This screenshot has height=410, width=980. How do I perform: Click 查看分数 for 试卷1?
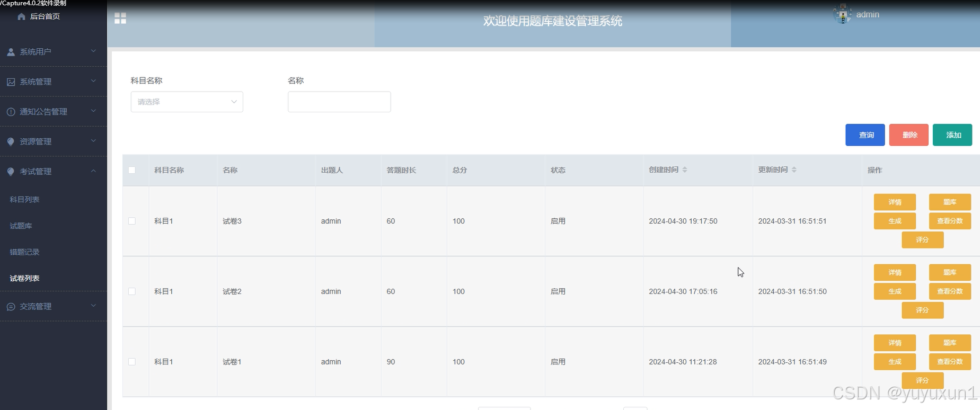(x=950, y=362)
